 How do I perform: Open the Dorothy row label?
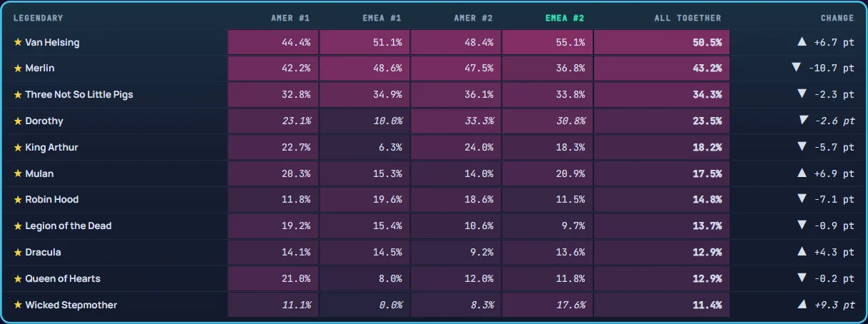pos(44,121)
